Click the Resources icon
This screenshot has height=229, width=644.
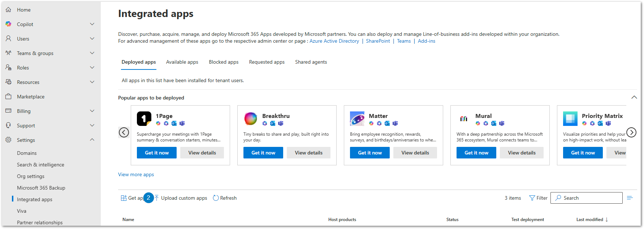coord(8,82)
